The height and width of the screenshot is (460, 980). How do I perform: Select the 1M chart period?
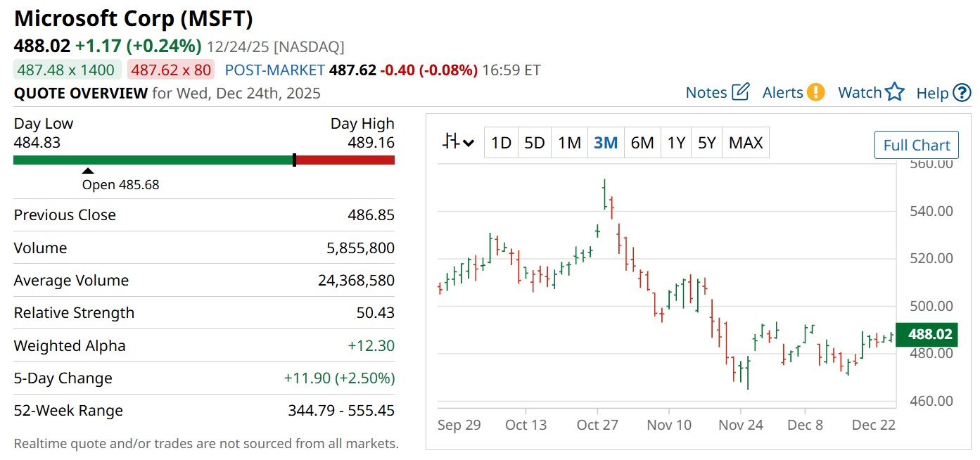pyautogui.click(x=569, y=143)
